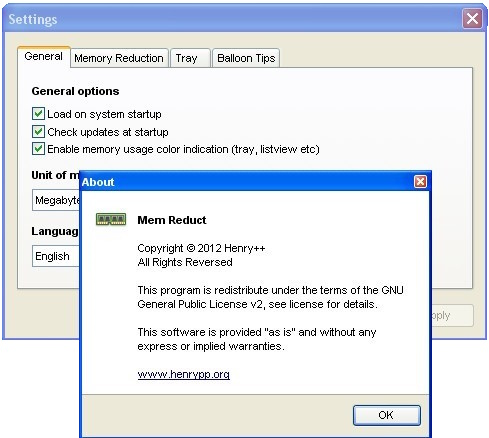
Task: Open the English language dropdown
Action: (56, 256)
